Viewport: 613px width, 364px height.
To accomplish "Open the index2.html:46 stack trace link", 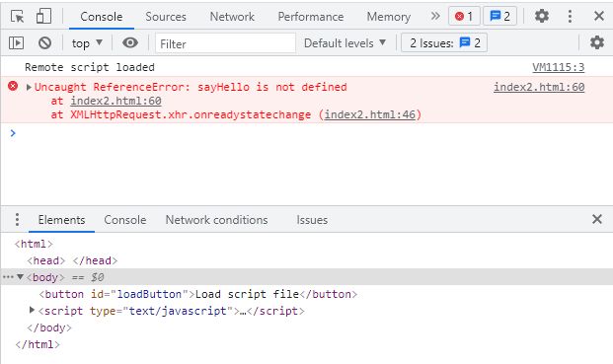I will pos(370,114).
